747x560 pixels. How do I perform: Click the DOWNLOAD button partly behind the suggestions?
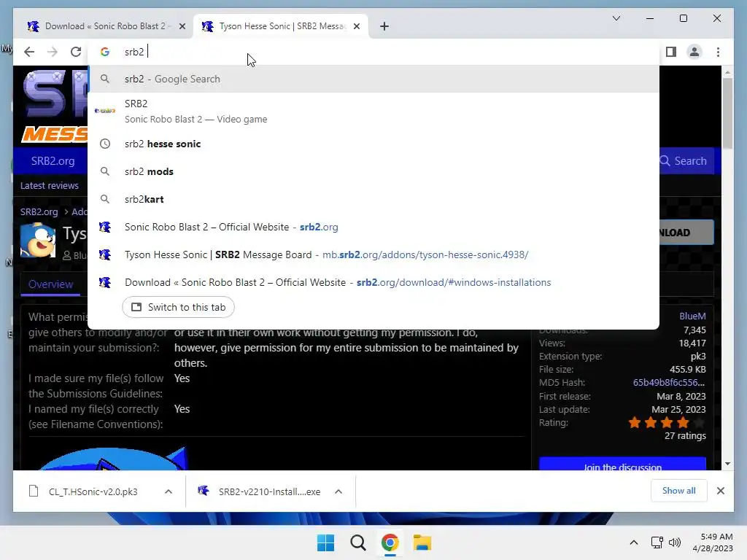pos(686,233)
